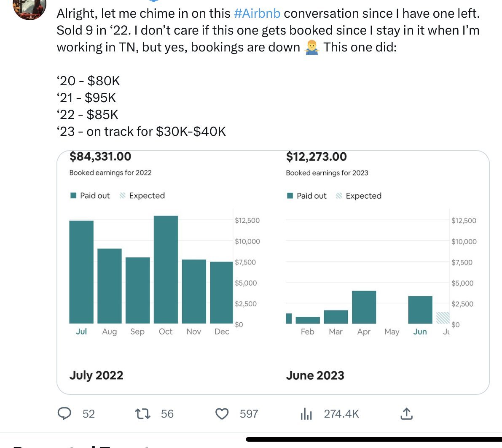The image size is (502, 448).
Task: Tap the share upload icon
Action: 406,414
